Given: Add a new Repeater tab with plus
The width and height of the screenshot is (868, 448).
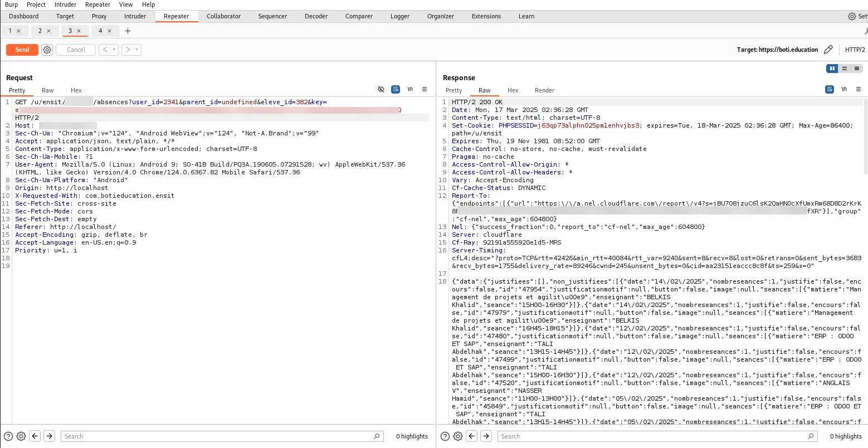Looking at the screenshot, I should 128,31.
